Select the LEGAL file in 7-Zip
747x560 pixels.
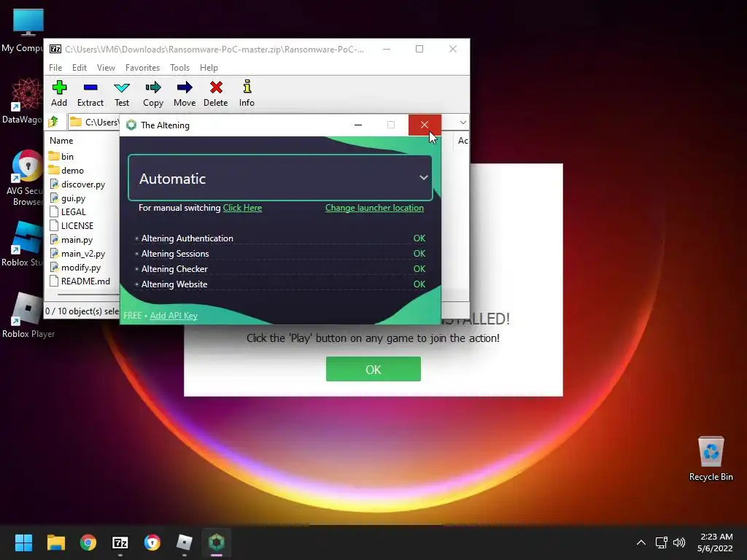click(x=68, y=211)
